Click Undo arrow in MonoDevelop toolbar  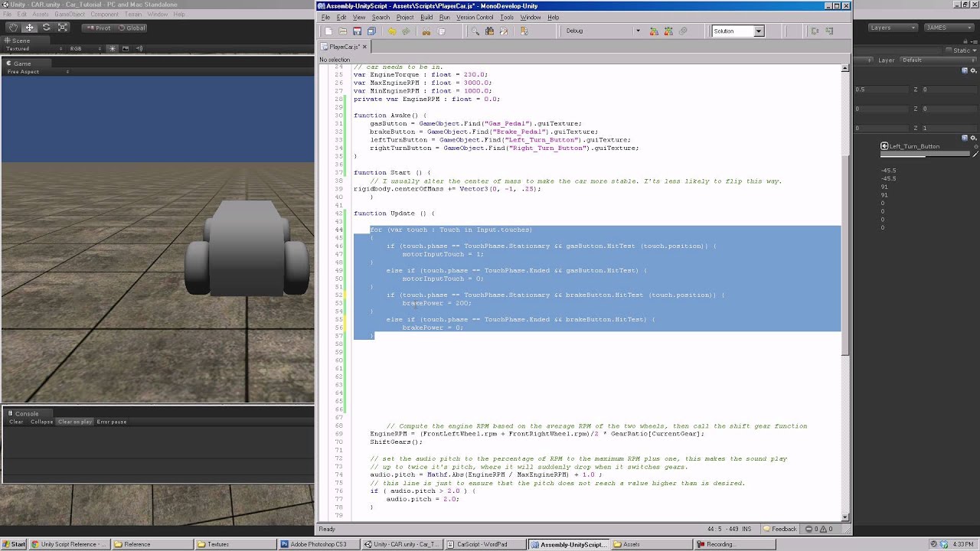(391, 31)
